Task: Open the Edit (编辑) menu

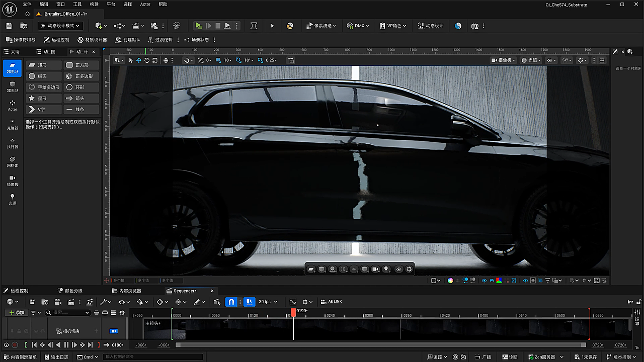Action: pos(44,4)
